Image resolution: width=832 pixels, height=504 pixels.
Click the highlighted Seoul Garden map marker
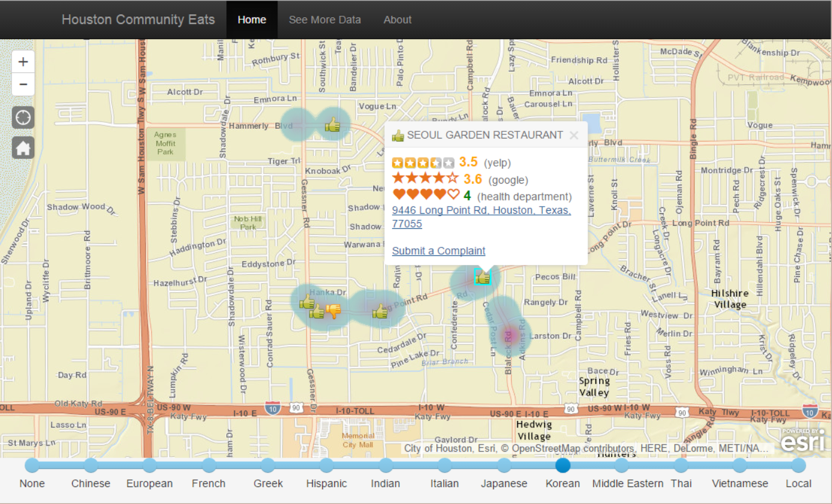pyautogui.click(x=482, y=277)
